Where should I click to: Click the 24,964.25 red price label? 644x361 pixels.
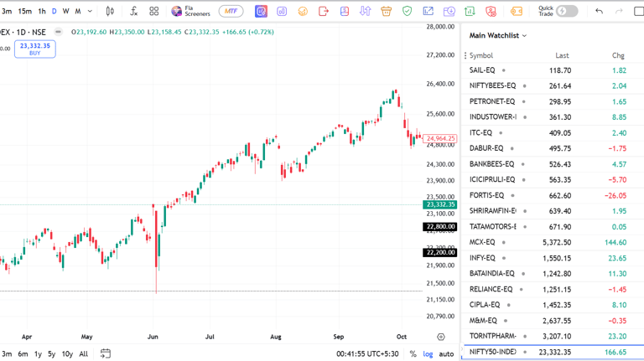[x=440, y=138]
